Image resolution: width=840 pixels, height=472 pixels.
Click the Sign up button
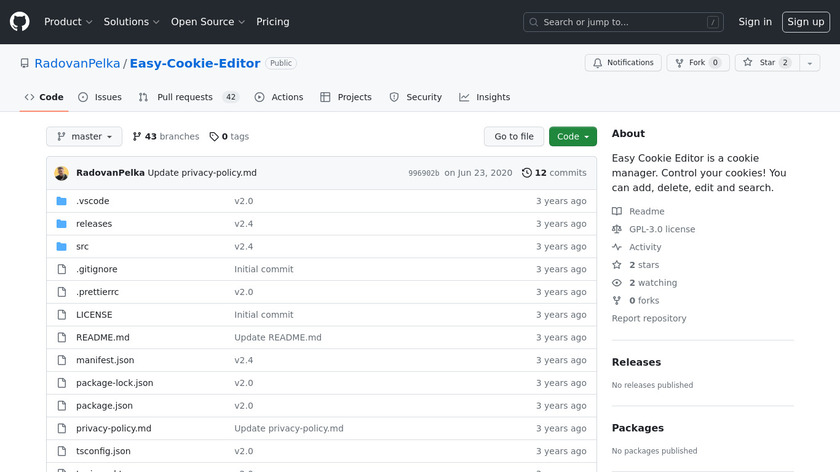click(806, 22)
